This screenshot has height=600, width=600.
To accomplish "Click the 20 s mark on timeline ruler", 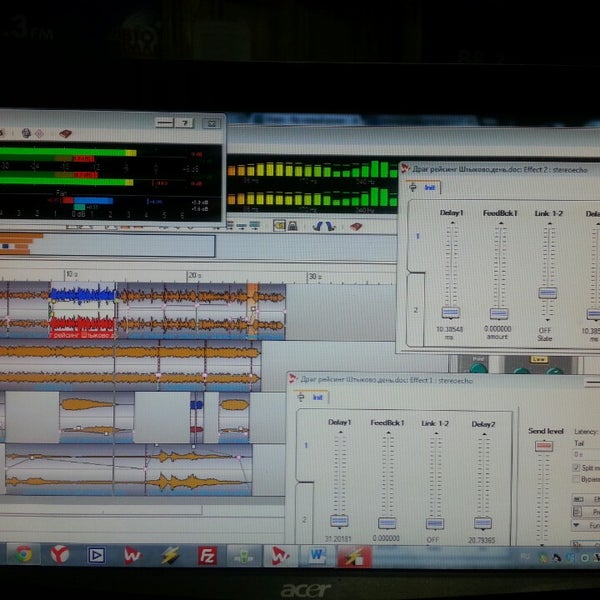I will coord(190,274).
